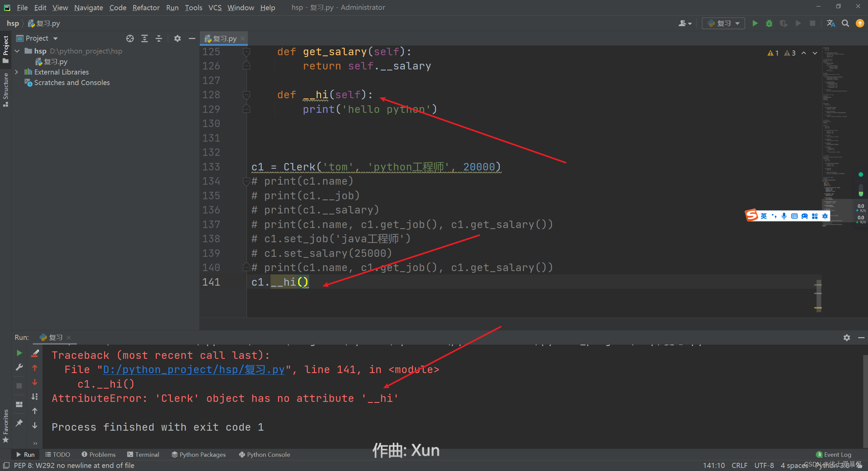Viewport: 868px width, 471px height.
Task: Click Down the stack trace red arrow
Action: (35, 382)
